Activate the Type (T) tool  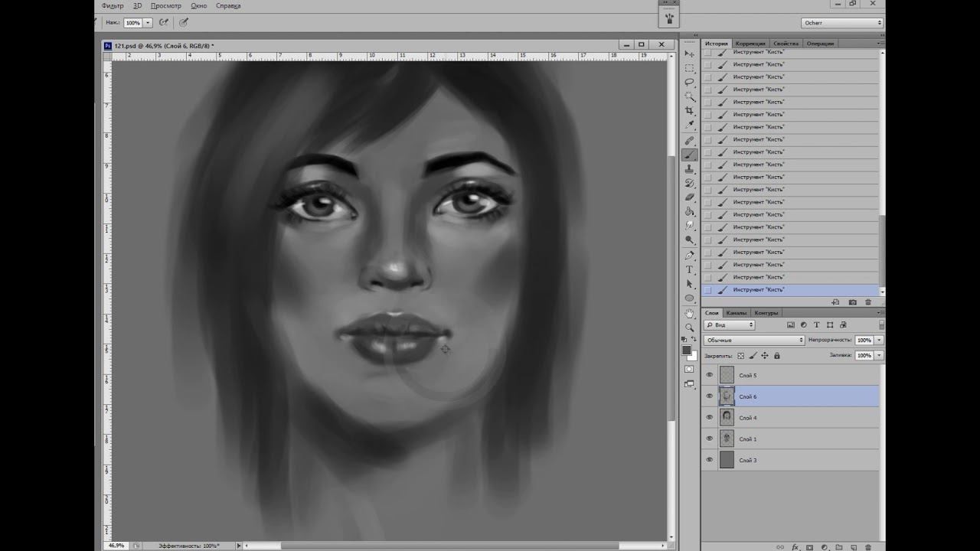coord(689,269)
